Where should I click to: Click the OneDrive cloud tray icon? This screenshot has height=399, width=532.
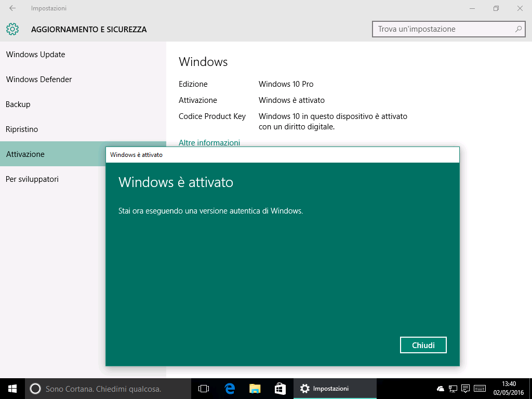pos(441,389)
